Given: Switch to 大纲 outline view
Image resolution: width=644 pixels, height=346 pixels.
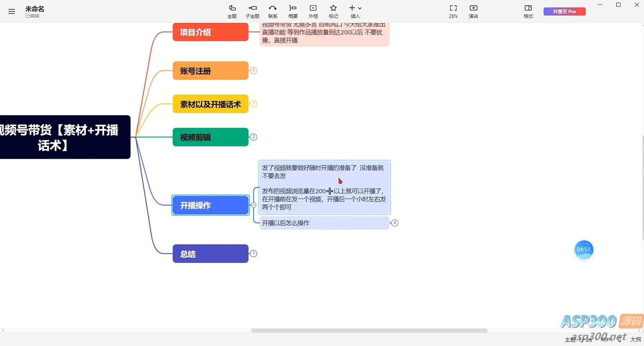Looking at the screenshot, I should [635, 340].
